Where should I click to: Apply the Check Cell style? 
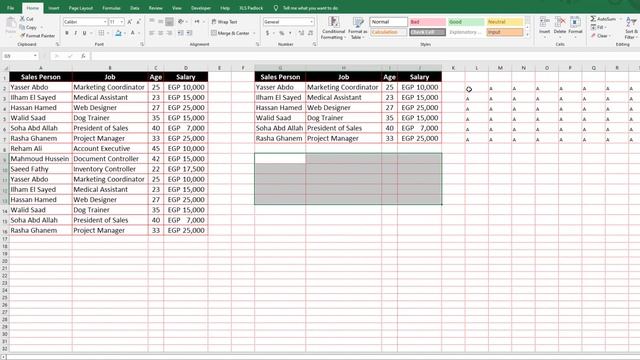pos(427,32)
